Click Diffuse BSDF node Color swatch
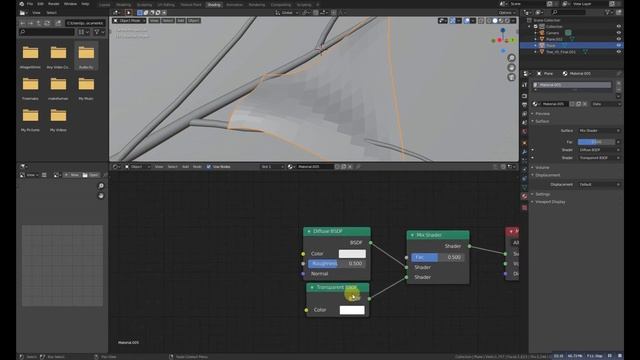The image size is (640, 360). coord(352,254)
